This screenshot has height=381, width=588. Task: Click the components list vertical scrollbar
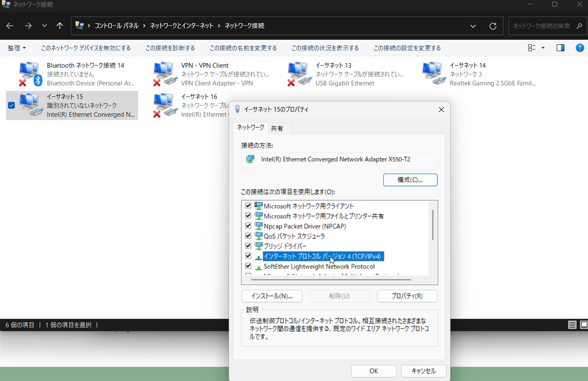[433, 225]
